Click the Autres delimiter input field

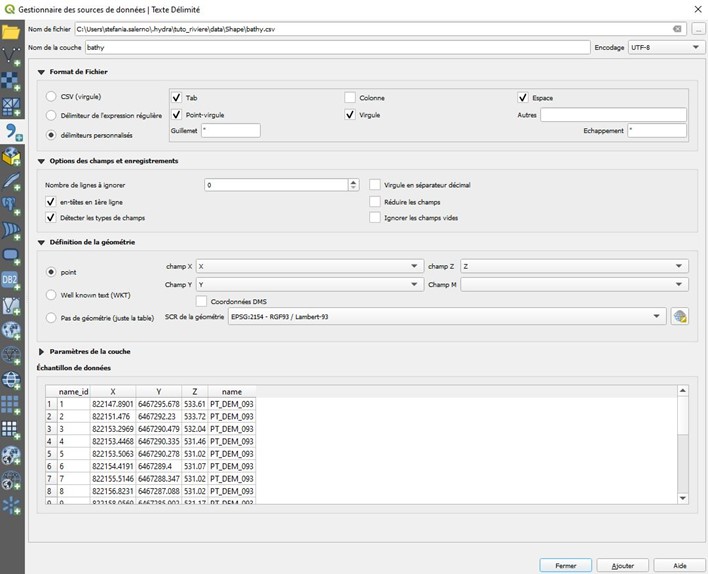click(x=613, y=115)
